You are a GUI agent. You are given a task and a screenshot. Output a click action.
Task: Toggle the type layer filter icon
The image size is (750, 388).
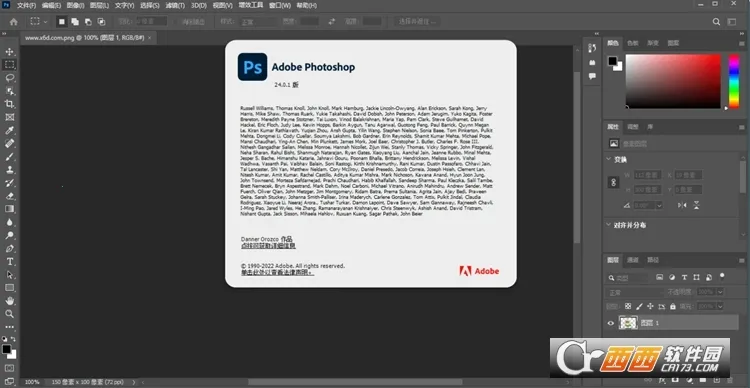pos(684,277)
